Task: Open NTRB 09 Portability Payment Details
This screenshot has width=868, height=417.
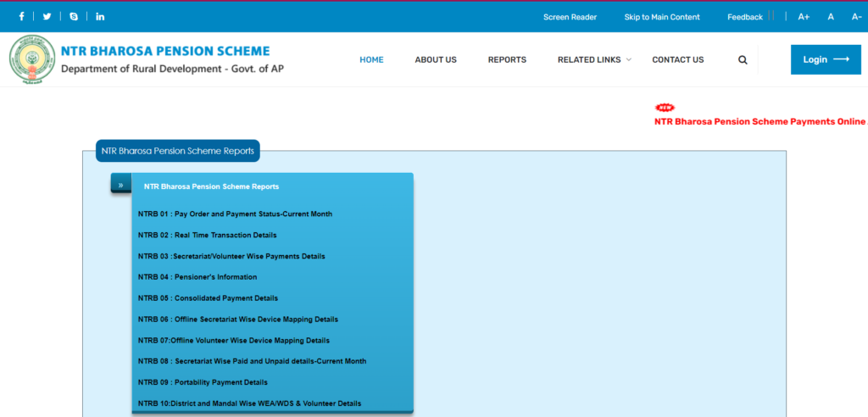Action: tap(203, 382)
